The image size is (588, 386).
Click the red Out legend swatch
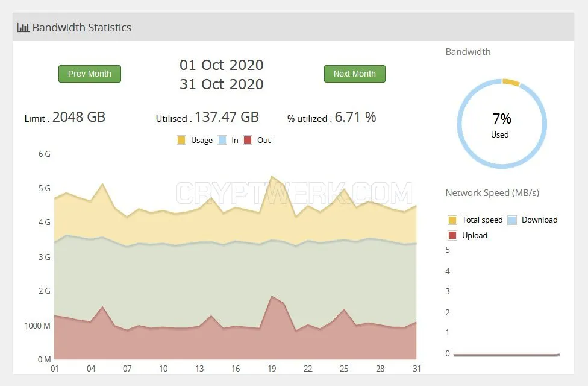point(248,140)
